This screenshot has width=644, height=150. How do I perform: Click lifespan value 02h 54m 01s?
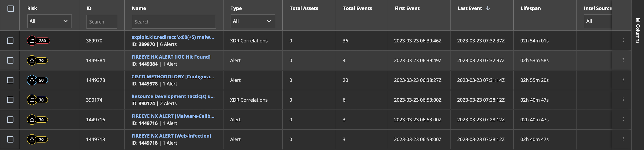tap(534, 41)
